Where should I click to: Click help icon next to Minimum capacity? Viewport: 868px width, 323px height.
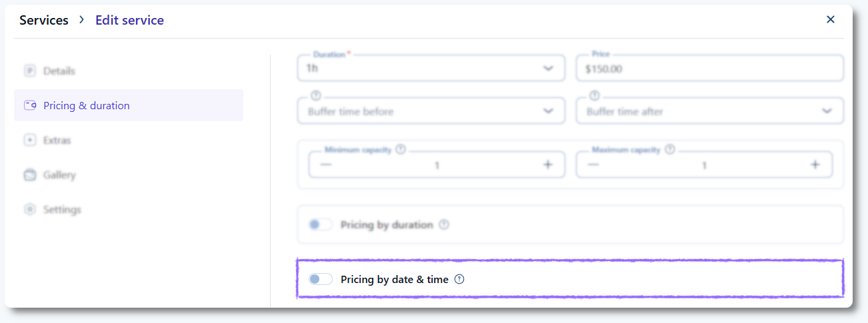click(401, 150)
